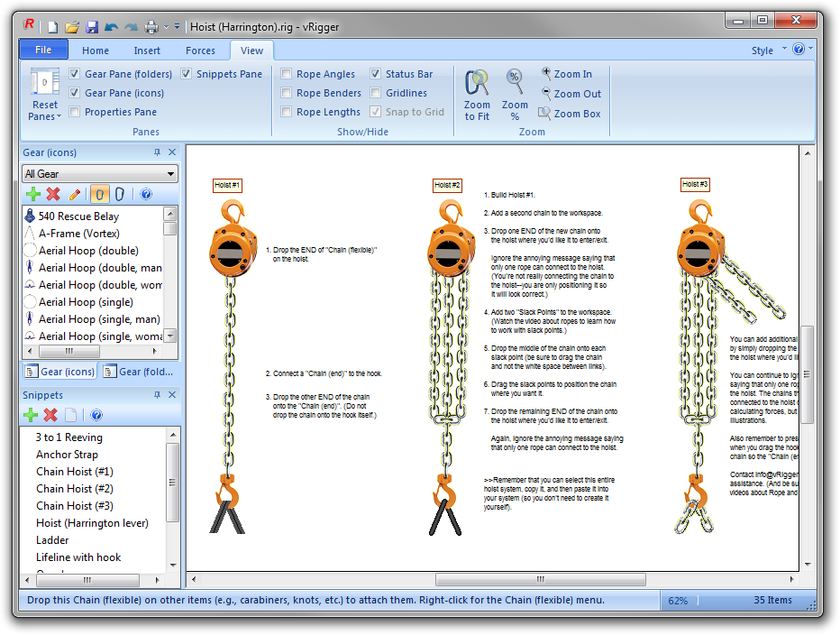Save the rig using the Quick Access save icon
This screenshot has width=840, height=635.
[x=90, y=28]
